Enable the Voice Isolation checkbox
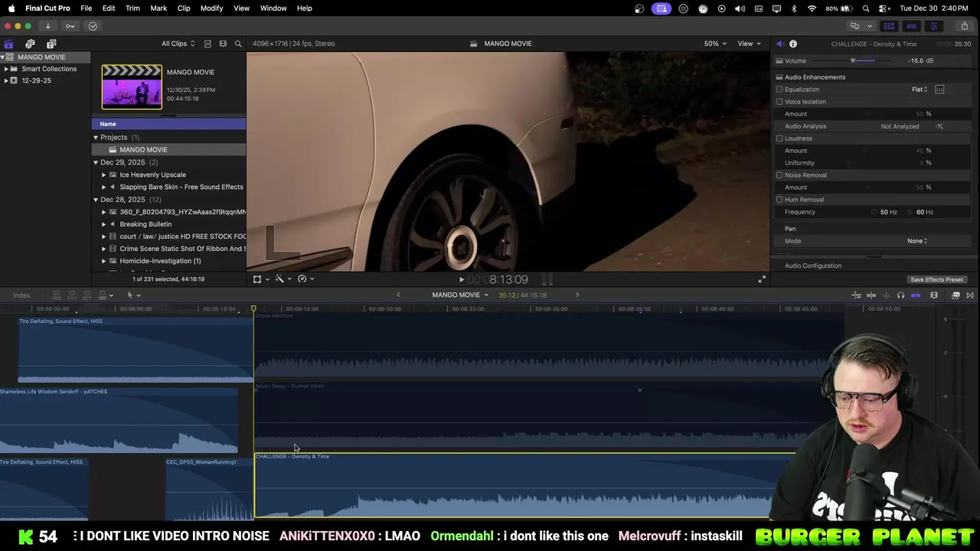 coord(779,102)
